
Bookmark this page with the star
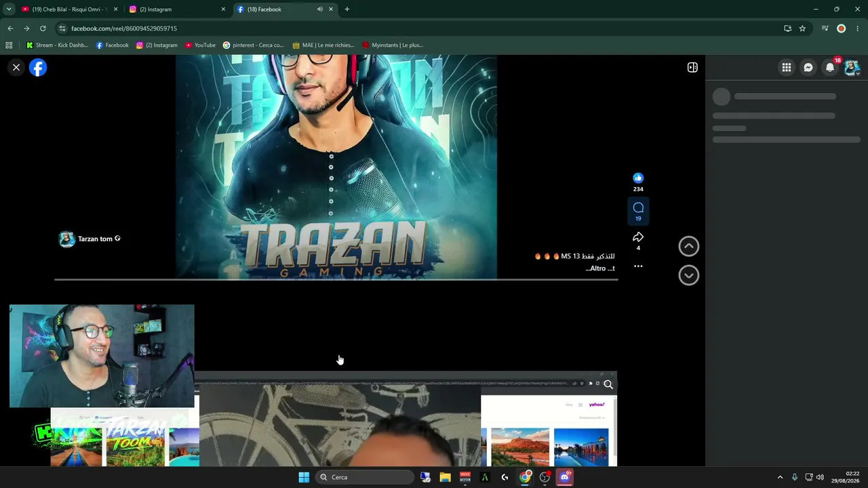click(x=802, y=28)
